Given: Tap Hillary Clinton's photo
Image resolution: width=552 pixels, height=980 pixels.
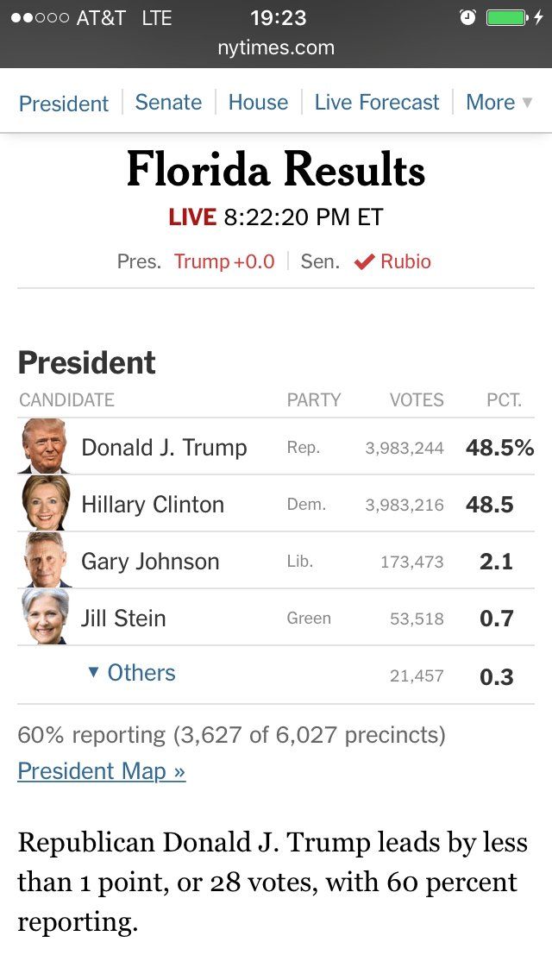Looking at the screenshot, I should tap(44, 503).
